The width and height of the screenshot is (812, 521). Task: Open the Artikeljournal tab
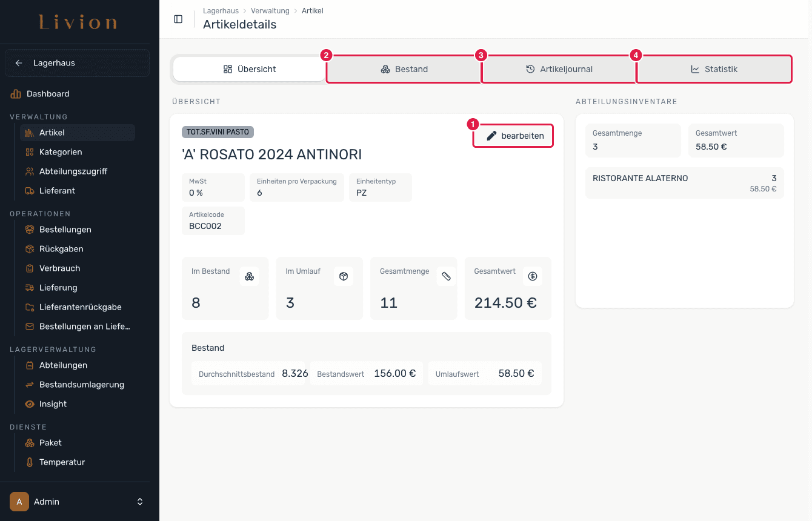[559, 69]
